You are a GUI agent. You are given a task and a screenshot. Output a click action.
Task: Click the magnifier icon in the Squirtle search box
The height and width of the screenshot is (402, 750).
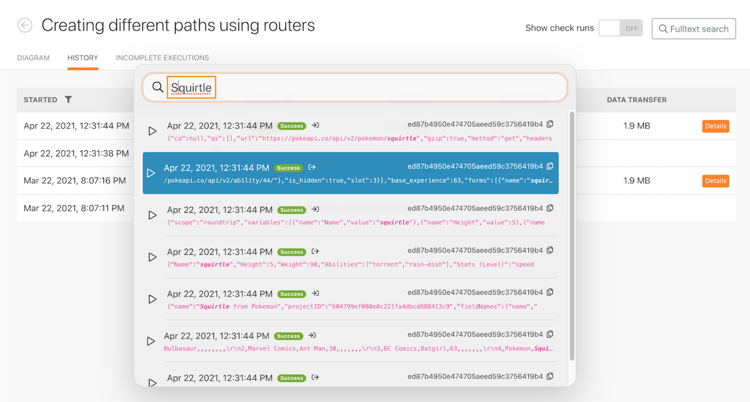(157, 87)
